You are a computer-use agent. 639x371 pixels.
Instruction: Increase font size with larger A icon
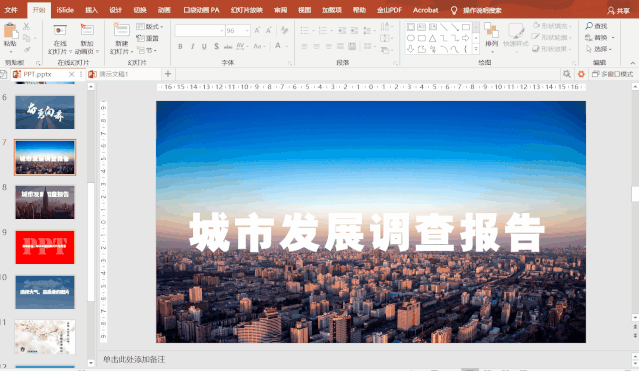(x=257, y=31)
